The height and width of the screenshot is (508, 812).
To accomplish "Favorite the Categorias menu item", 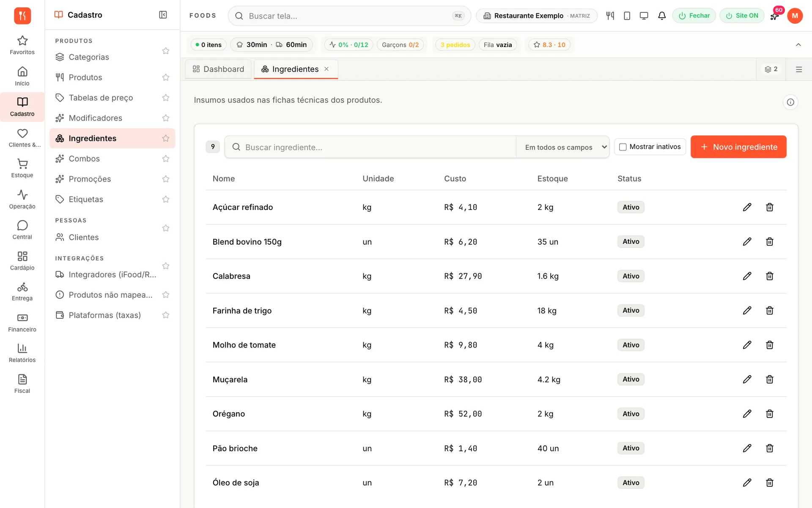I will (166, 51).
